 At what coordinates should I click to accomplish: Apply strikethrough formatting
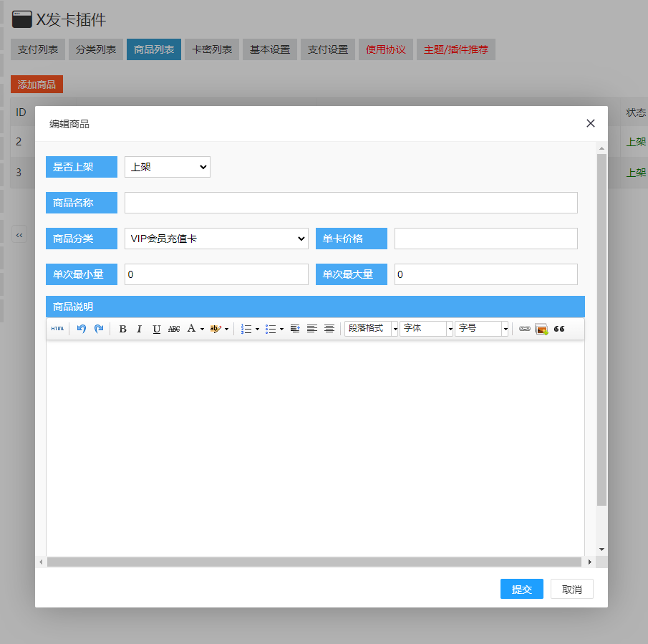tap(174, 329)
